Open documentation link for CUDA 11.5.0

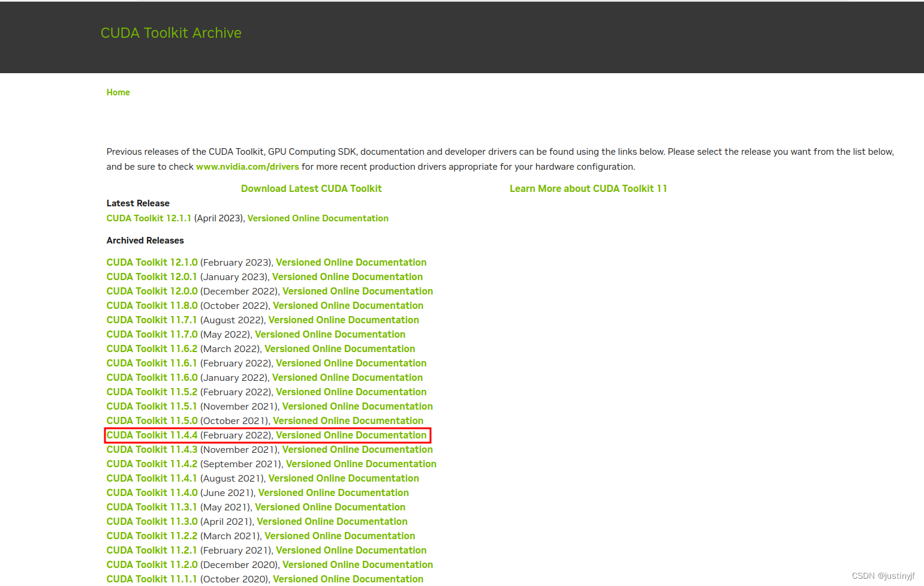coord(348,420)
